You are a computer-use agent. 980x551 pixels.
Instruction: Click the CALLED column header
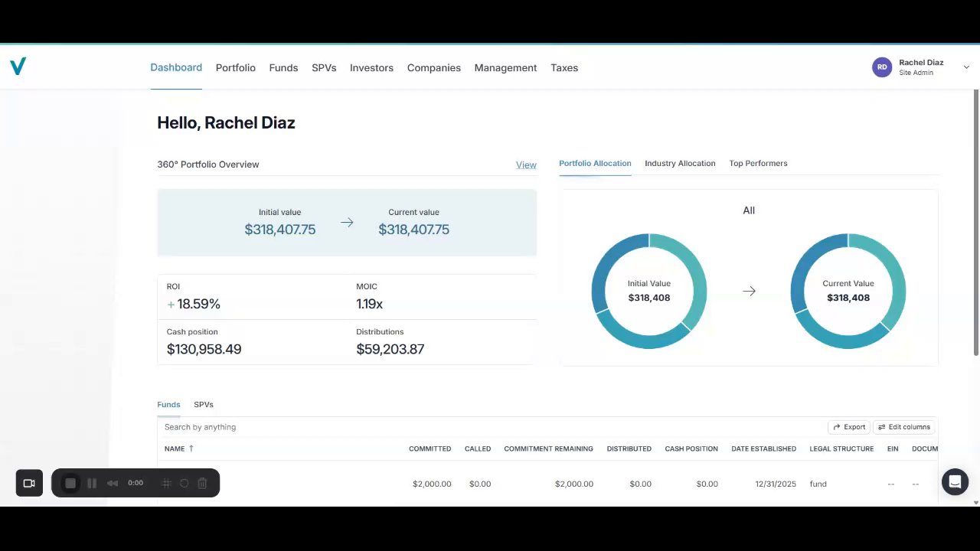pyautogui.click(x=478, y=448)
